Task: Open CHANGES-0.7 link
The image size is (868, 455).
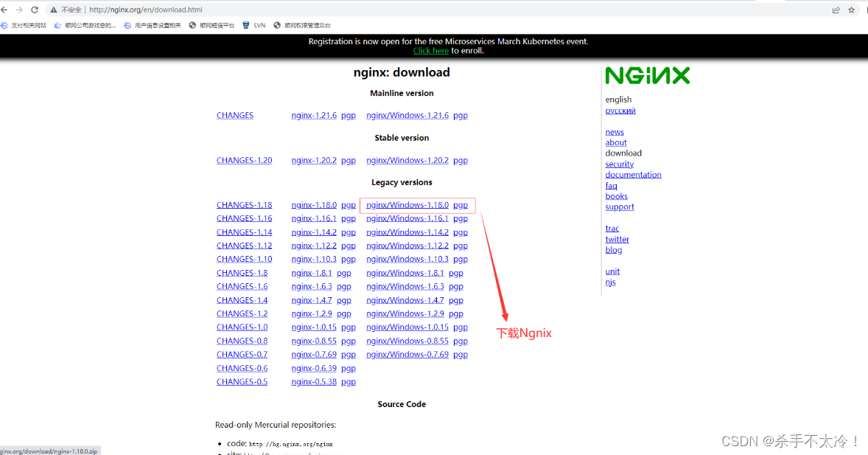Action: [242, 354]
